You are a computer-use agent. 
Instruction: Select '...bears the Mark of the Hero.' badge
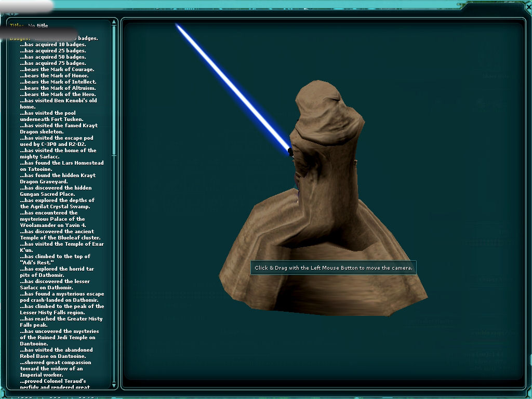tap(58, 95)
